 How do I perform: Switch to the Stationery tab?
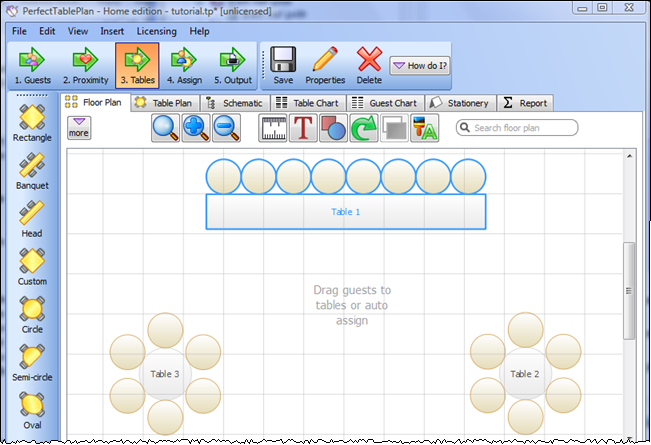[x=460, y=103]
